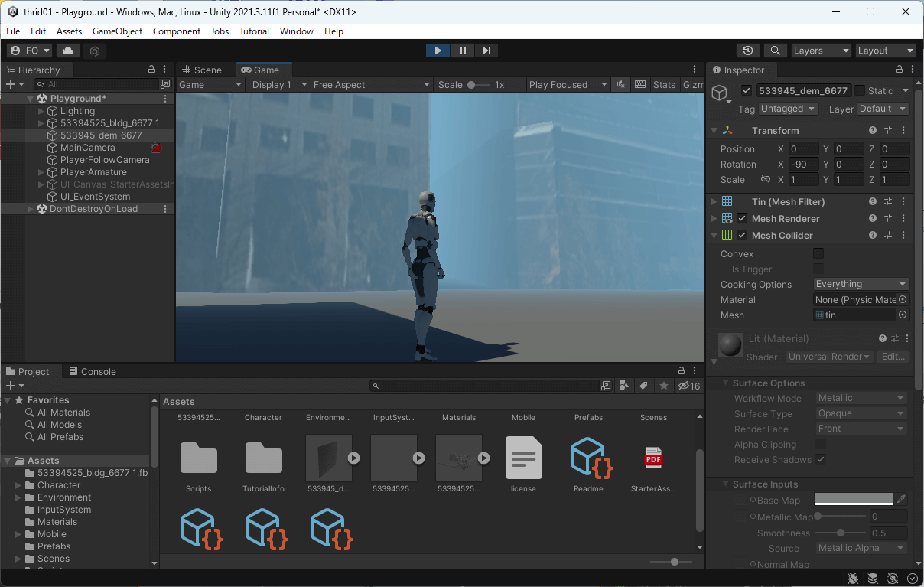Open the Cooking Options Everything dropdown
This screenshot has height=587, width=924.
(x=861, y=284)
